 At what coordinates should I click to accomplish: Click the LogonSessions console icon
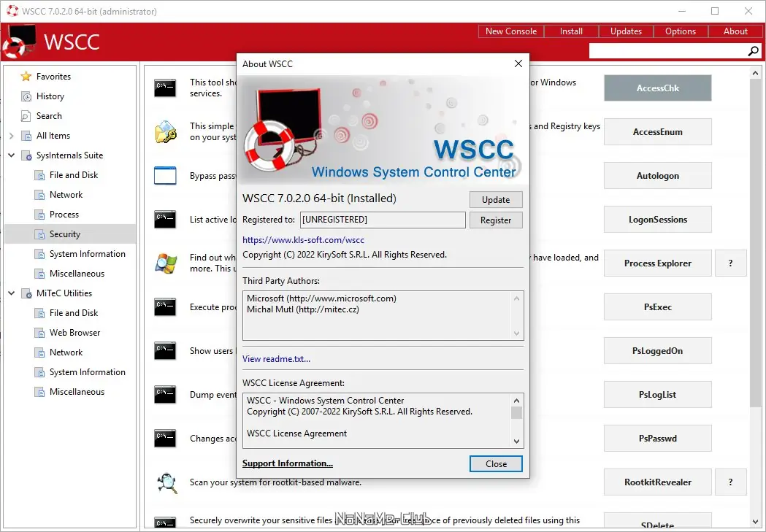[x=165, y=219]
